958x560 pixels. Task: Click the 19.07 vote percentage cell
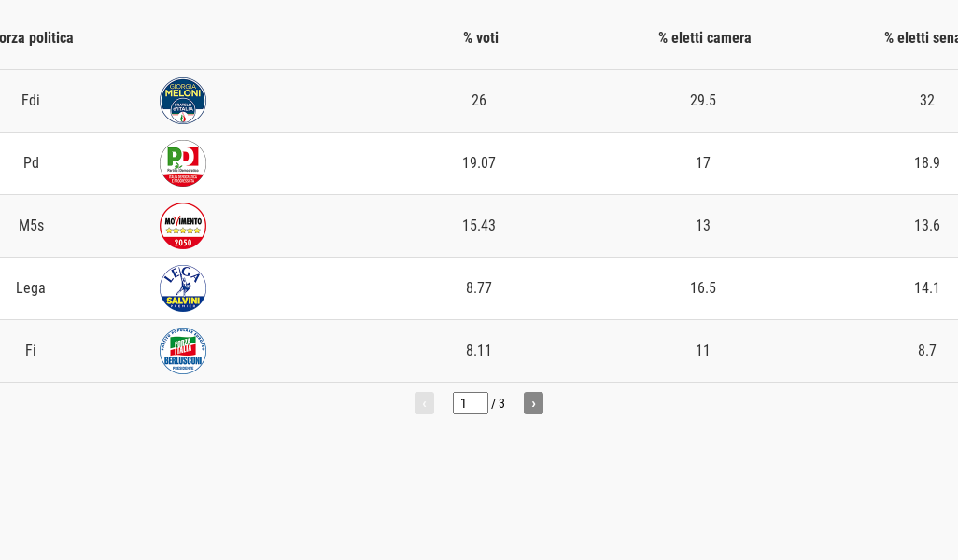(479, 163)
